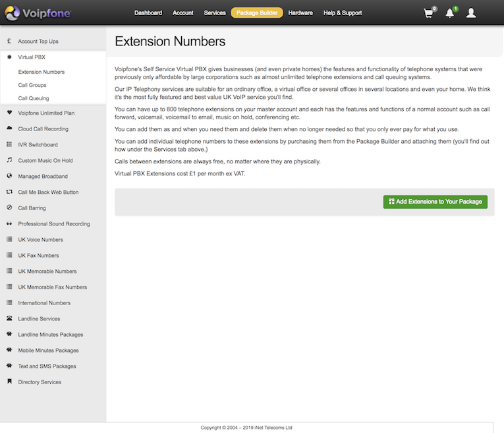504x433 pixels.
Task: Select Custom Music On Hold
Action: point(45,160)
